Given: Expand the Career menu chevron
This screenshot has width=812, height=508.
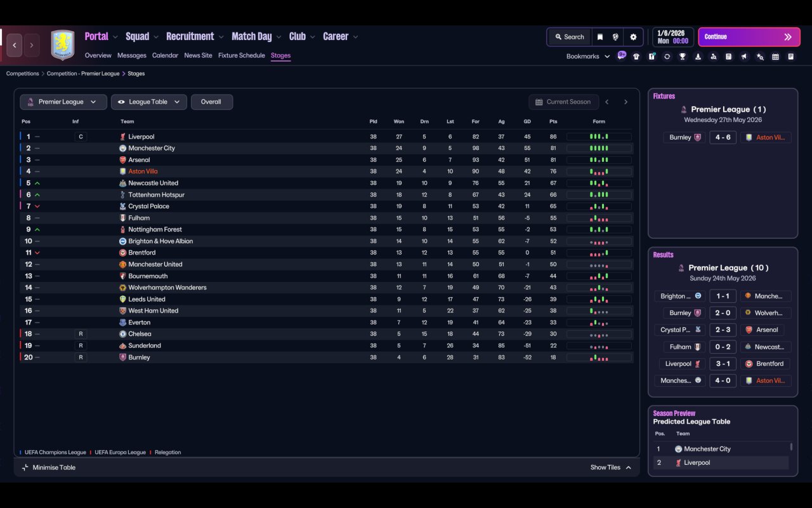Looking at the screenshot, I should tap(355, 37).
